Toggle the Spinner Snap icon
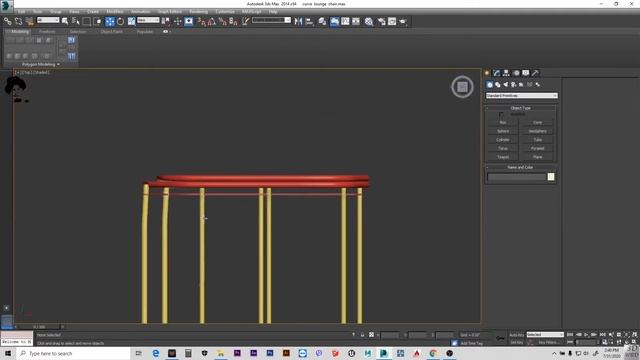640x360 pixels. tap(233, 21)
